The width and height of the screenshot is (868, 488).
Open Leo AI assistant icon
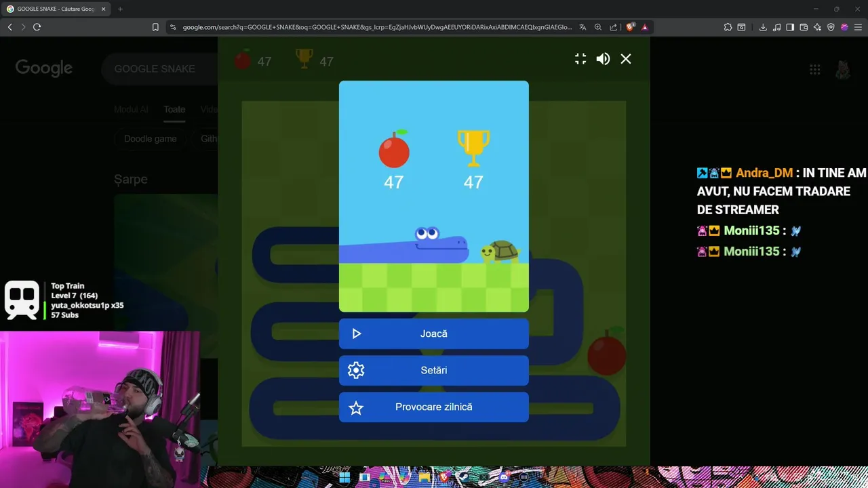click(817, 27)
